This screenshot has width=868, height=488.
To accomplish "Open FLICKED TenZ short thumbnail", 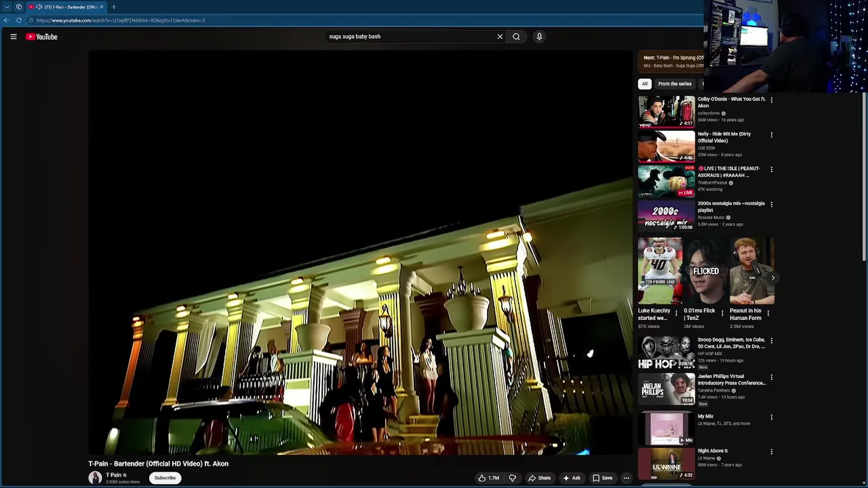I will tap(706, 270).
